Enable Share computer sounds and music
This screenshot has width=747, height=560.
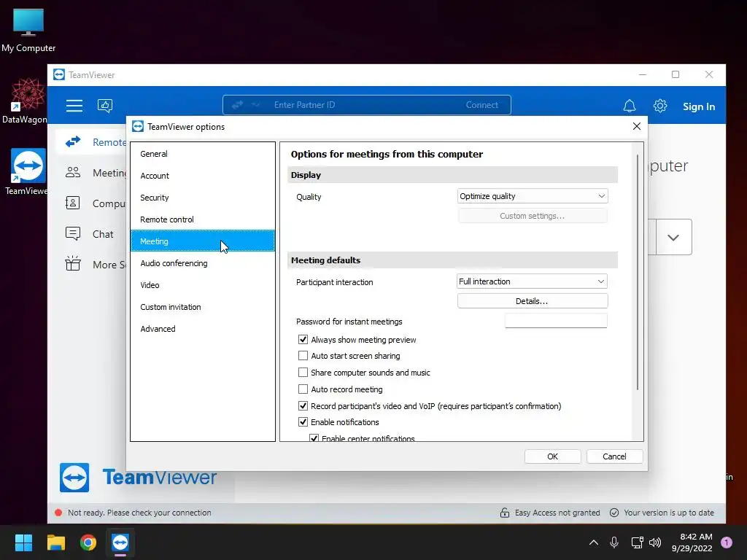pyautogui.click(x=303, y=373)
